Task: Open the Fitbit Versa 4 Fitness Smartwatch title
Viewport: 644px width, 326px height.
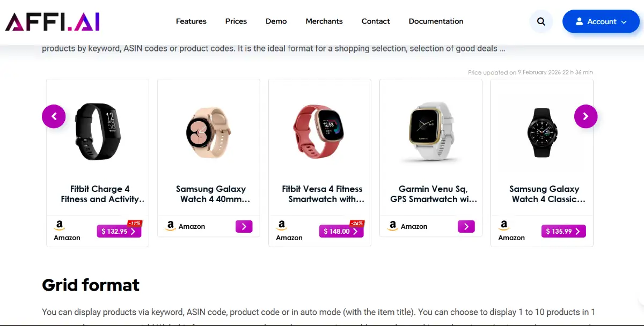Action: click(322, 194)
